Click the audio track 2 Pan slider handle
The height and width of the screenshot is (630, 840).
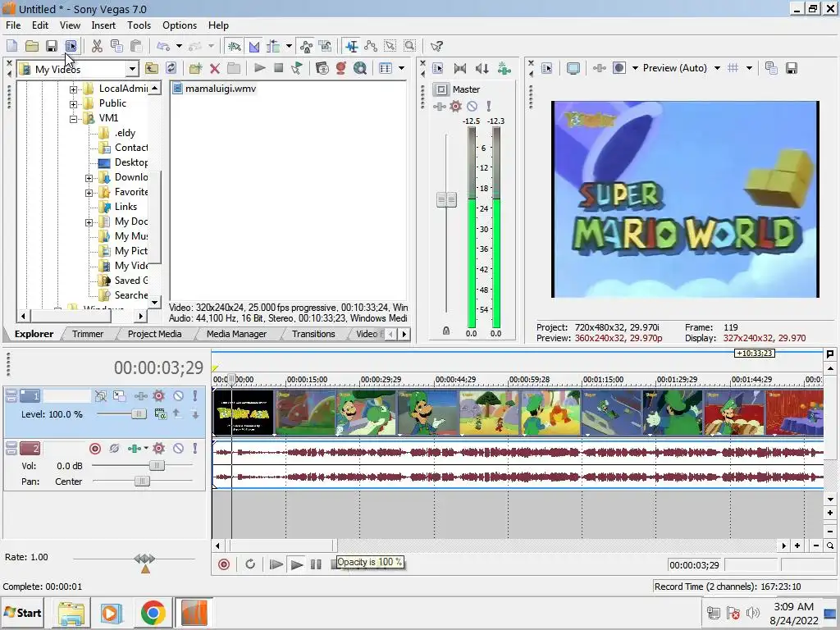(141, 481)
